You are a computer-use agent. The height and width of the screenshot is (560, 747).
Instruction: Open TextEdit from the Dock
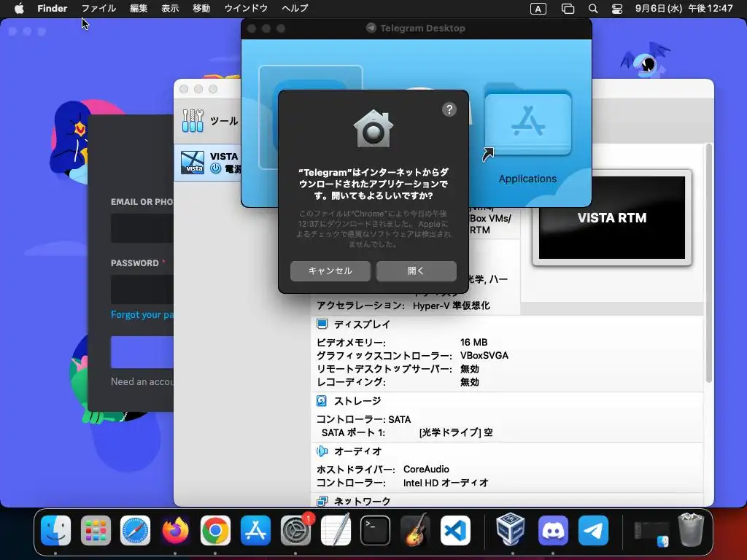point(336,530)
